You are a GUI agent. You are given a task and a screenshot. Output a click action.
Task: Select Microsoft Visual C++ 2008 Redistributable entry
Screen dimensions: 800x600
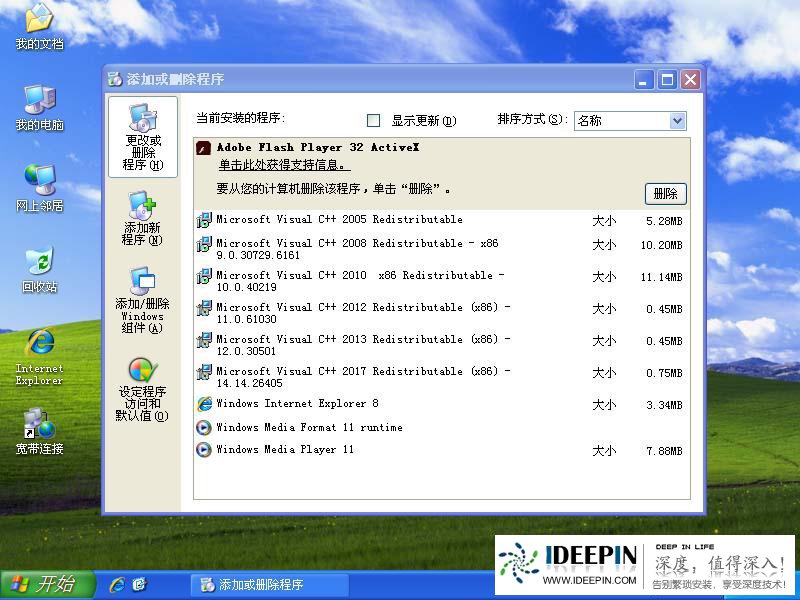click(x=441, y=249)
